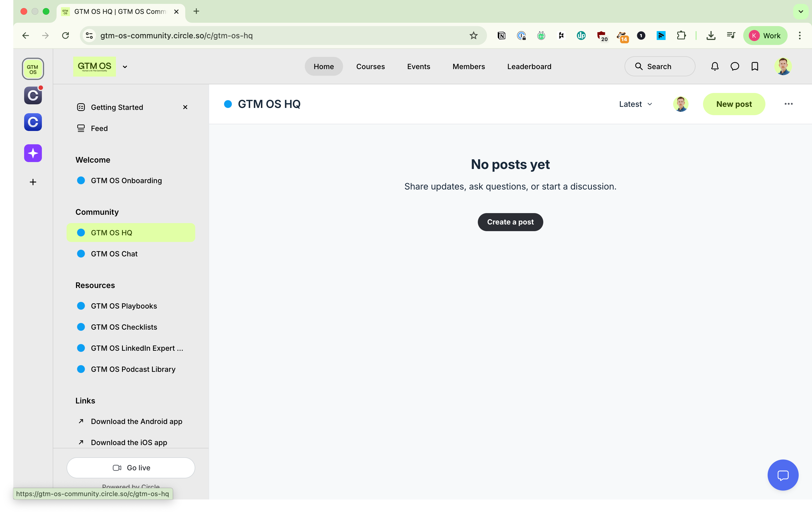The width and height of the screenshot is (812, 515).
Task: Click the Create a post button
Action: 510,222
